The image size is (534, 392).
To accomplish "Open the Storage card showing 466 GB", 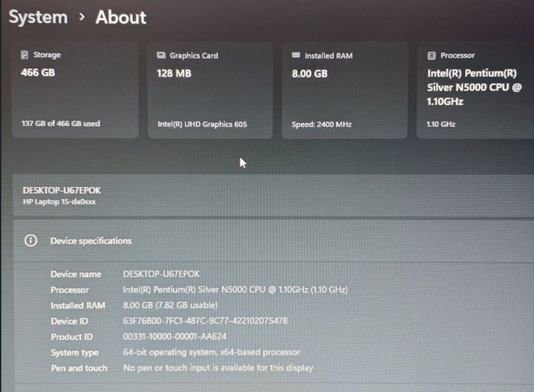I will pos(75,90).
